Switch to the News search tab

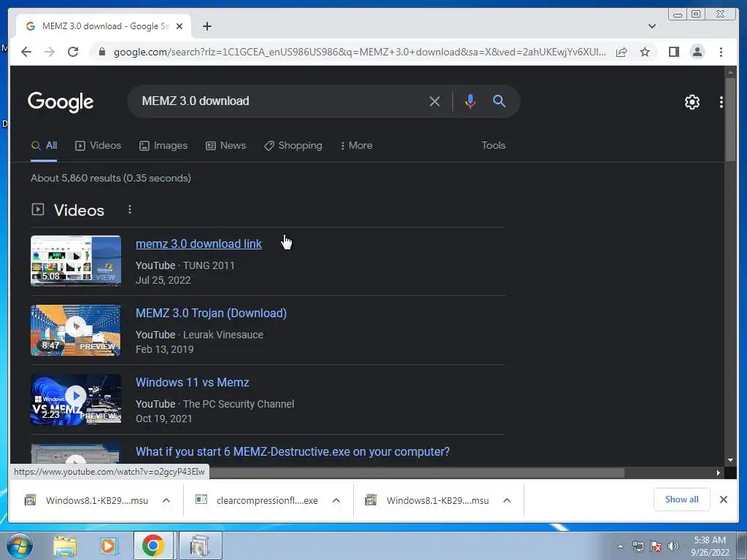click(225, 146)
